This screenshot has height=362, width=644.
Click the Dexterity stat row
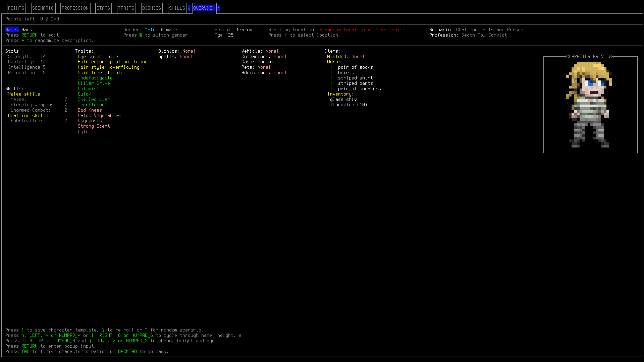coord(27,62)
